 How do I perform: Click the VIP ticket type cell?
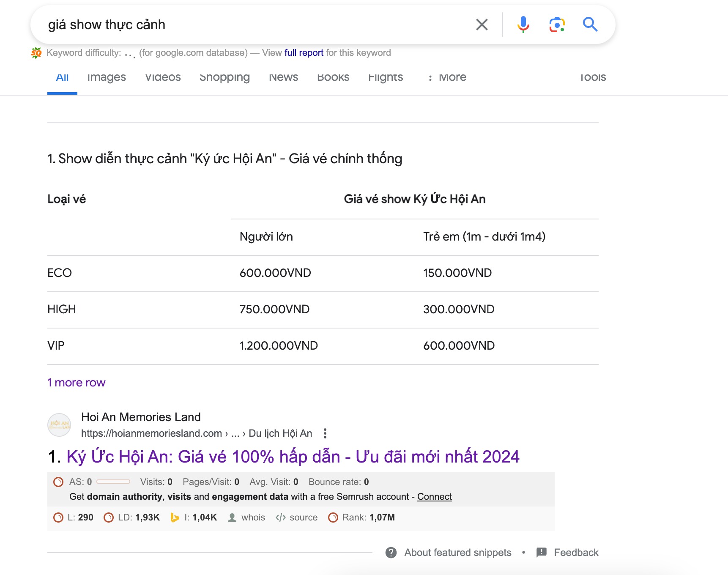click(56, 346)
